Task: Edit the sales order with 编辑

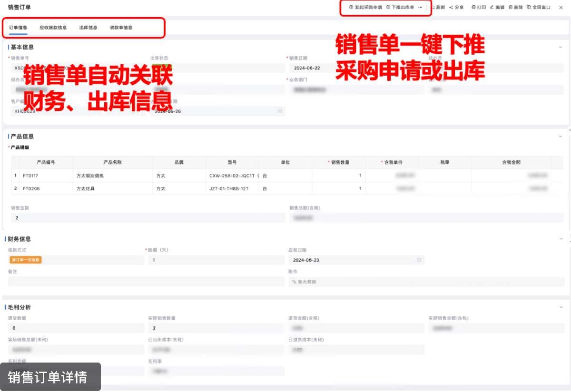Action: point(497,8)
